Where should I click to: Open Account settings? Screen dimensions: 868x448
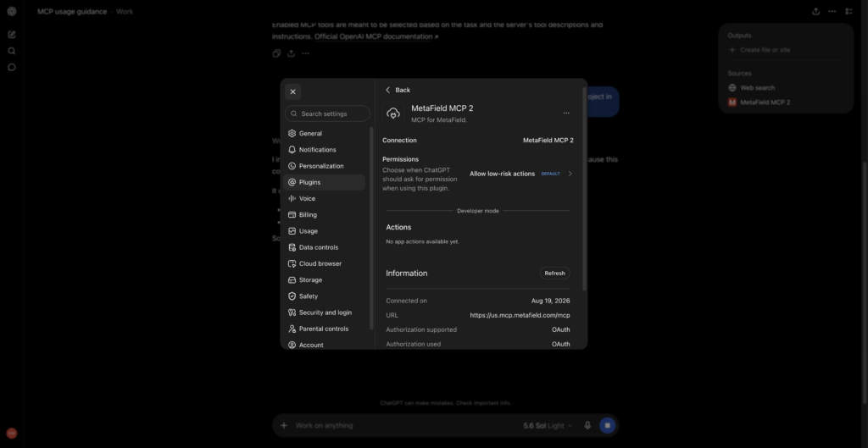[324, 345]
